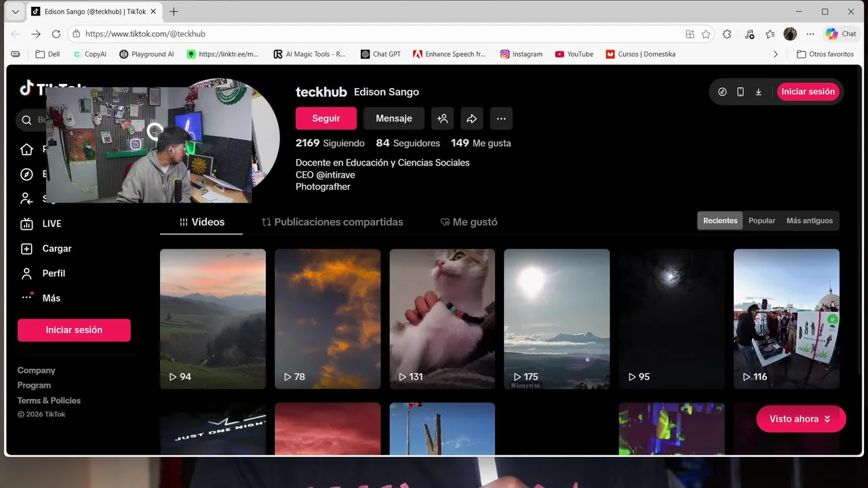The height and width of the screenshot is (488, 868).
Task: Open the orange clouds video with 78 views
Action: pos(328,319)
